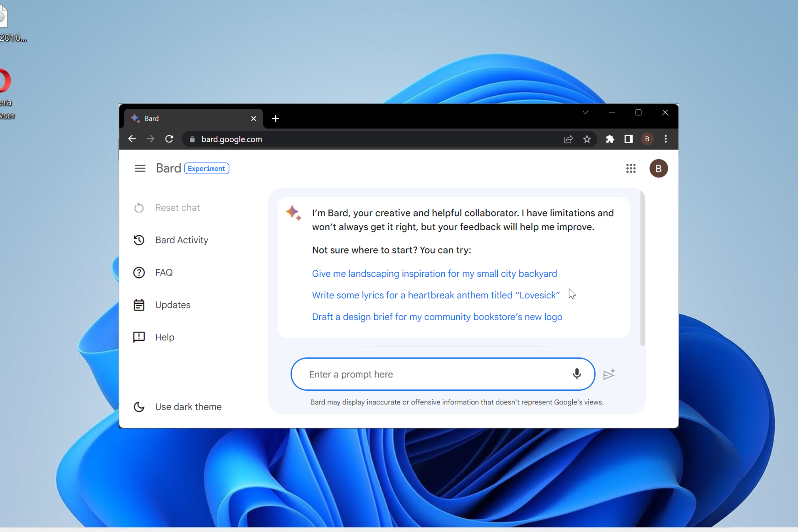Click 'Give me landscaping inspiration' link
798x532 pixels.
(x=434, y=273)
